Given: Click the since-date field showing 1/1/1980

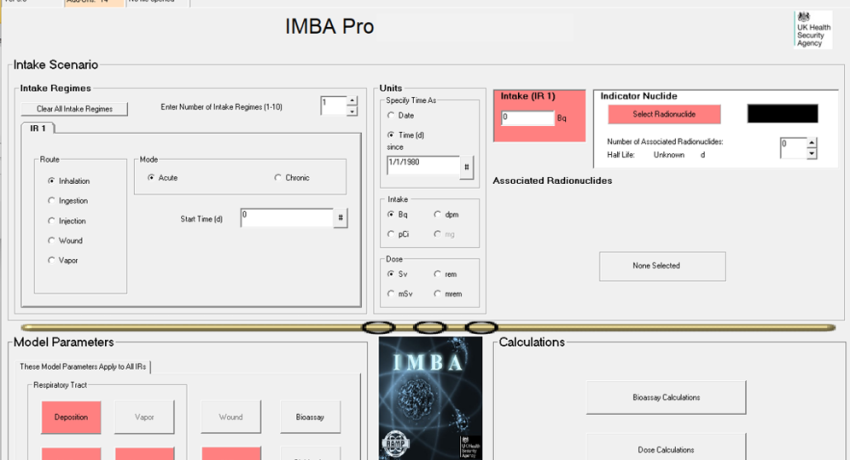Looking at the screenshot, I should click(x=423, y=165).
